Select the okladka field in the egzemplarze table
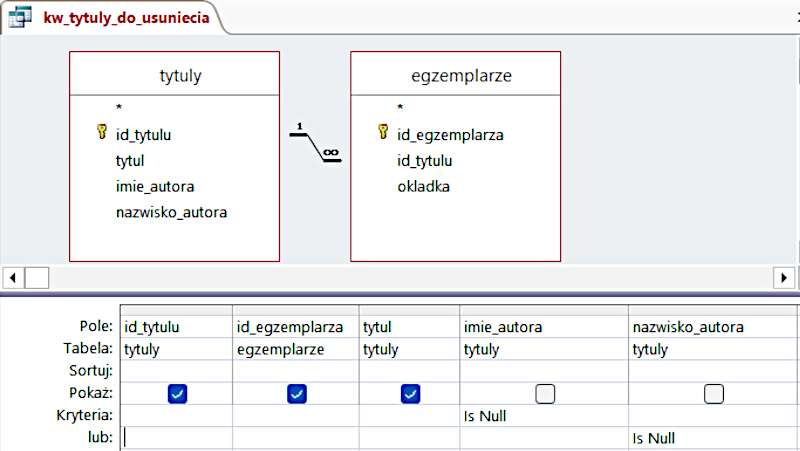 point(423,186)
